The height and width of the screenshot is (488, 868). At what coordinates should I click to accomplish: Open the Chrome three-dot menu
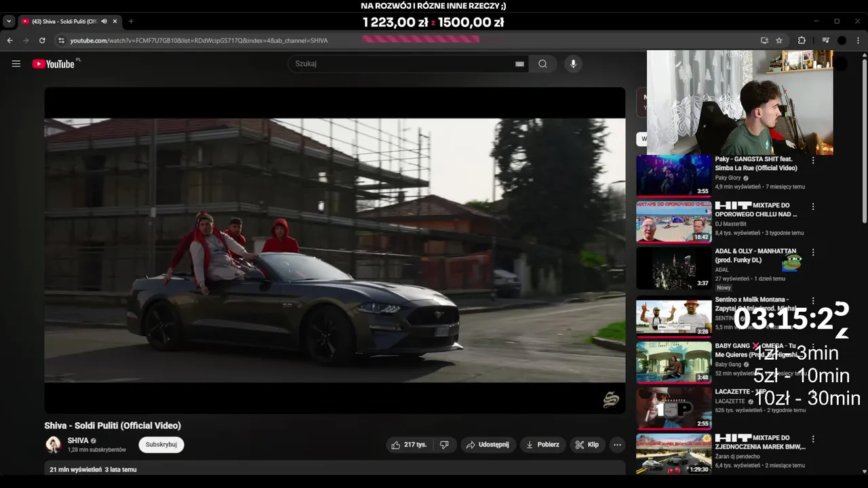click(857, 41)
